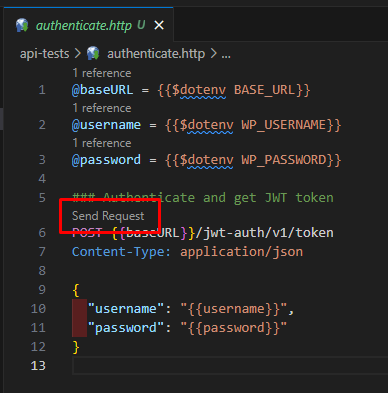
Task: Click the U untracked status badge
Action: [141, 25]
